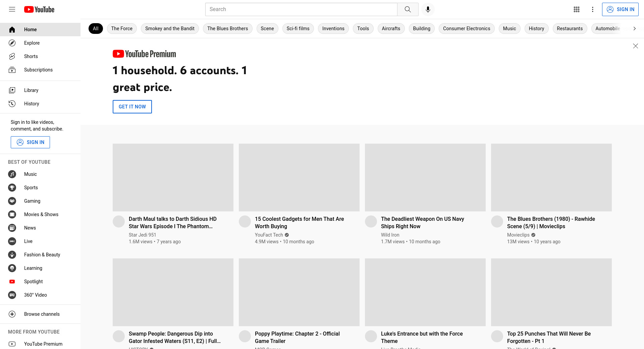This screenshot has height=349, width=644.
Task: Open Top 25 Punches video thumbnail
Action: coord(551,292)
